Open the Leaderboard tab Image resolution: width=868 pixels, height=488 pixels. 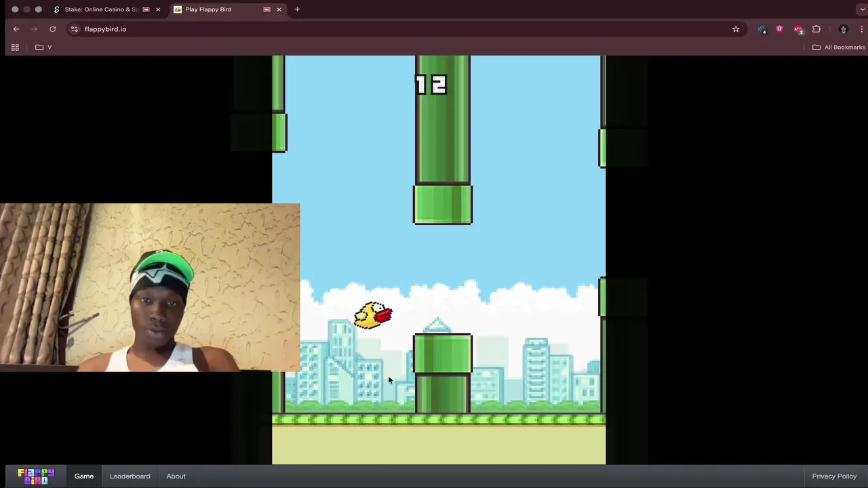130,476
